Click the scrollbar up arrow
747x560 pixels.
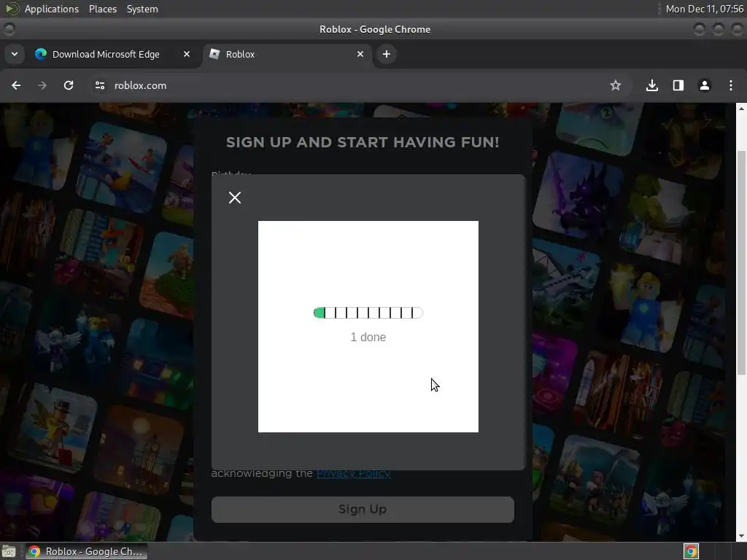[x=741, y=109]
